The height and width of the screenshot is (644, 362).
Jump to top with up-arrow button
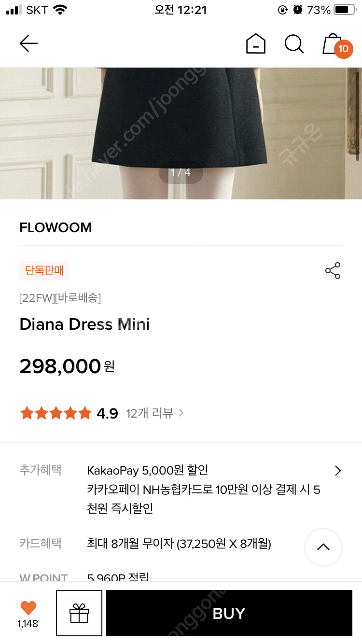(x=323, y=547)
